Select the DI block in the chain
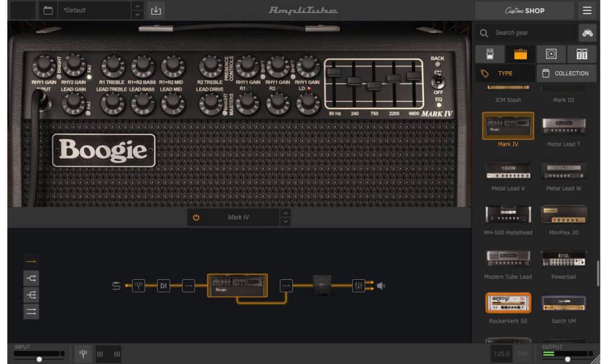This screenshot has width=607, height=364. click(x=164, y=286)
